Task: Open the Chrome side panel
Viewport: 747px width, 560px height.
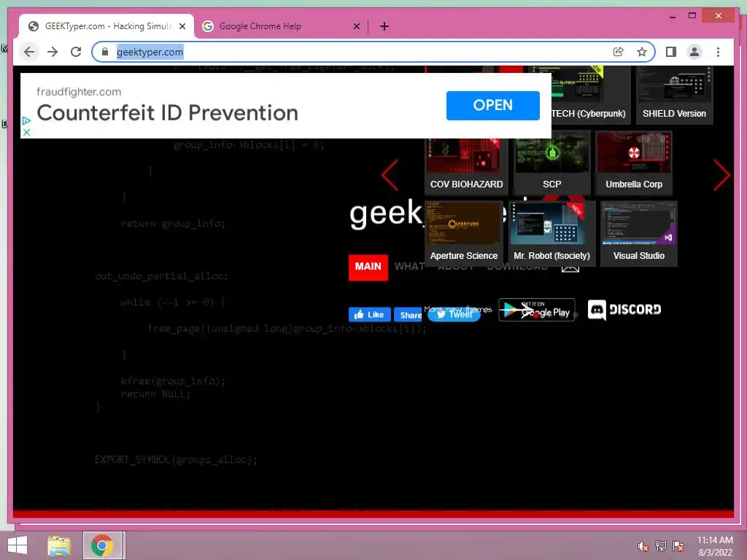Action: (671, 52)
